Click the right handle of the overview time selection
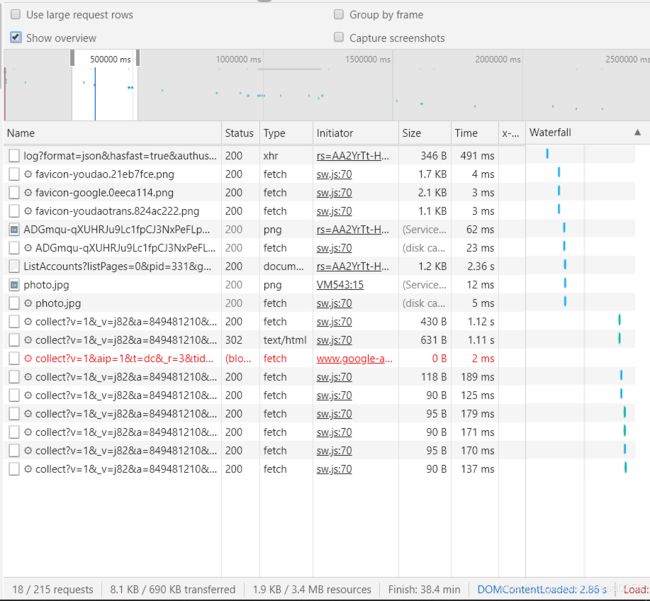The height and width of the screenshot is (601, 650). [x=138, y=58]
